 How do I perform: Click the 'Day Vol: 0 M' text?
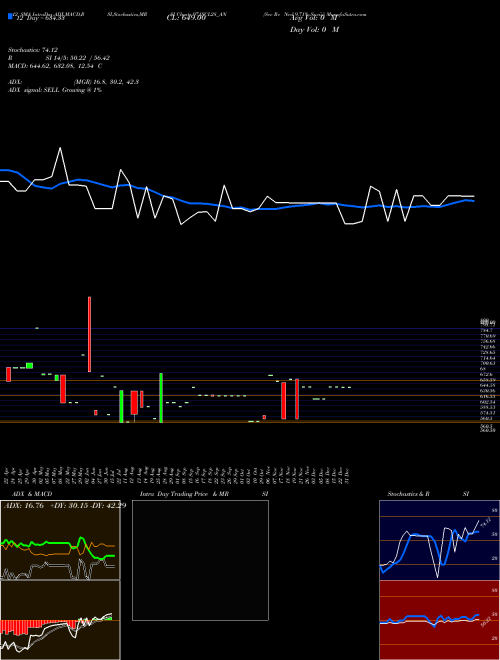pyautogui.click(x=314, y=30)
